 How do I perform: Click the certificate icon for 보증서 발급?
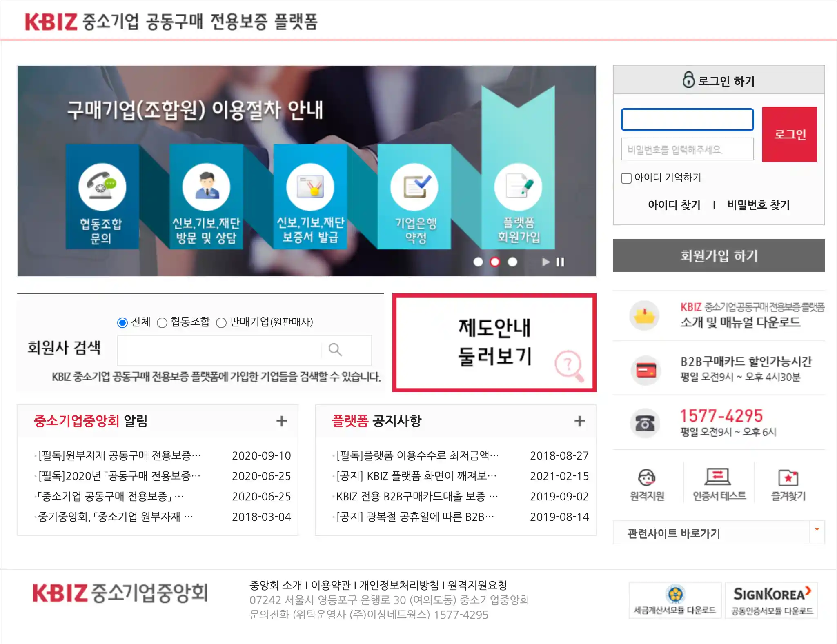(x=310, y=187)
